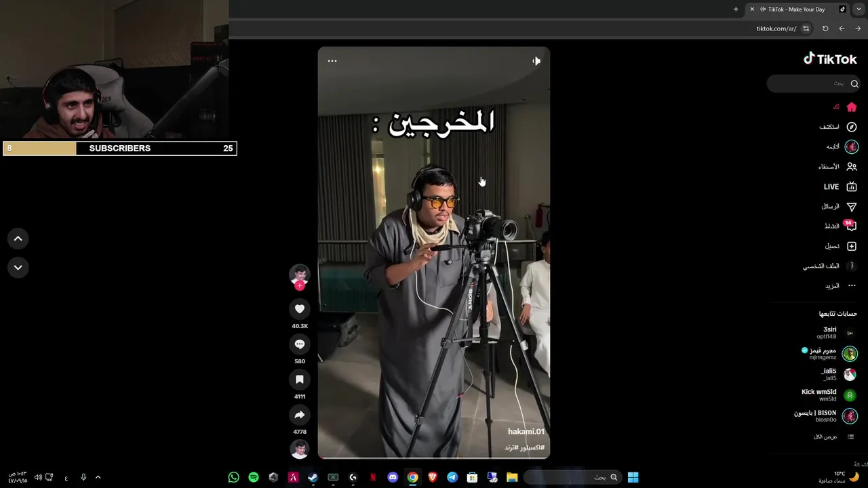Screen dimensions: 868x488
Task: Navigate back in the browser
Action: [842, 28]
